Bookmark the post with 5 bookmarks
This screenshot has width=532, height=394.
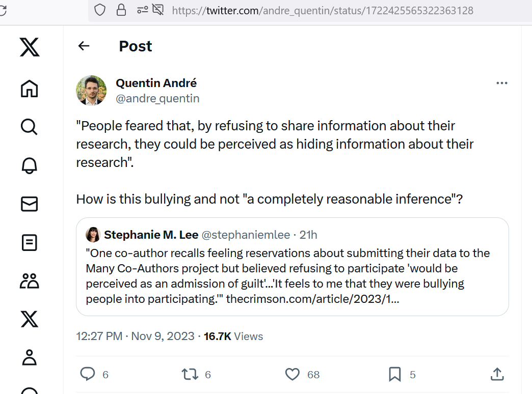tap(394, 374)
